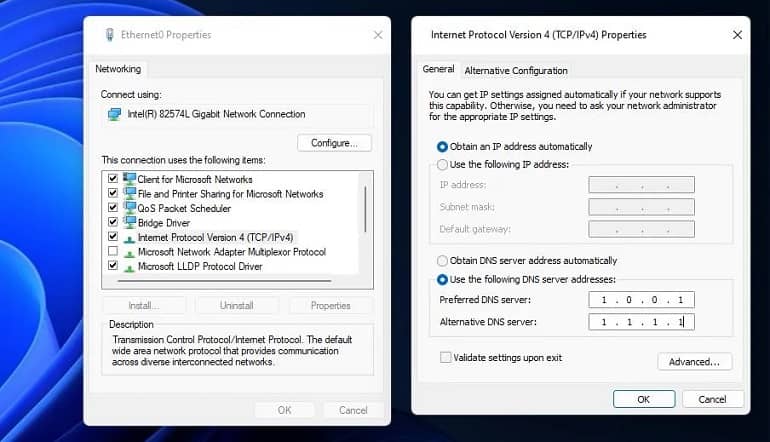Select Use the following IP address

(442, 165)
